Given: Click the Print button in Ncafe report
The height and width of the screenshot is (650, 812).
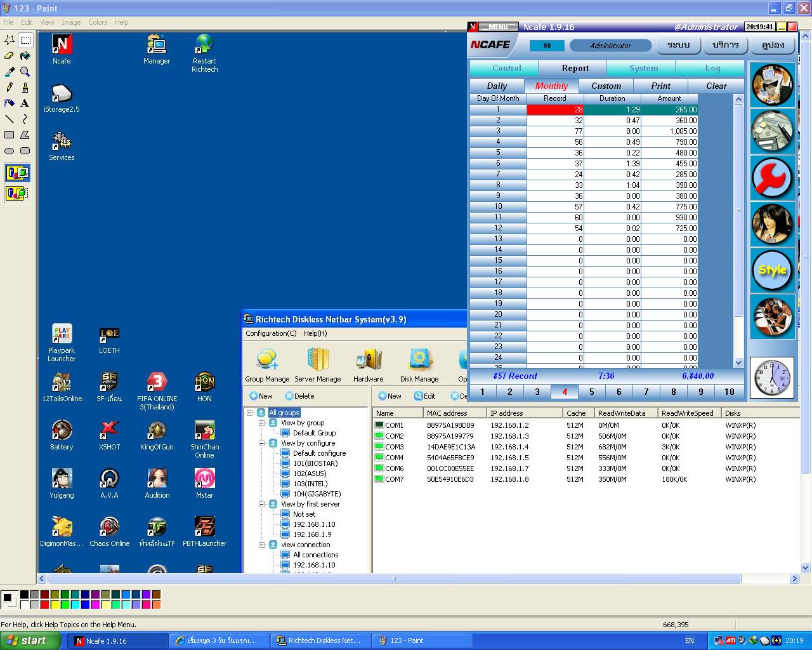Looking at the screenshot, I should (660, 86).
